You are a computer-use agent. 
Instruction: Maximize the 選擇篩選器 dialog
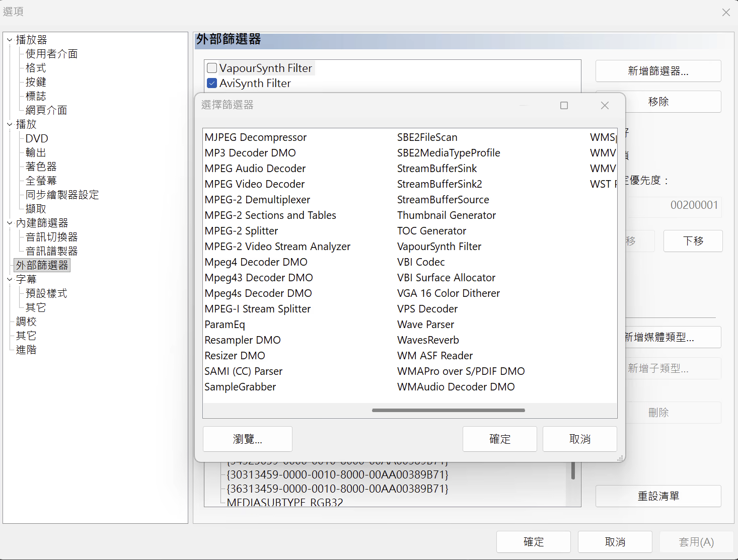[564, 105]
